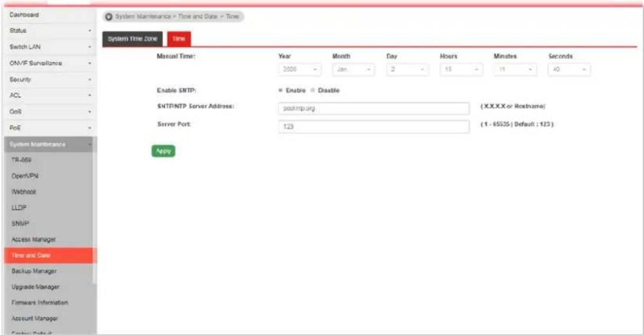Expand the Security sidebar section
The height and width of the screenshot is (335, 644).
50,79
